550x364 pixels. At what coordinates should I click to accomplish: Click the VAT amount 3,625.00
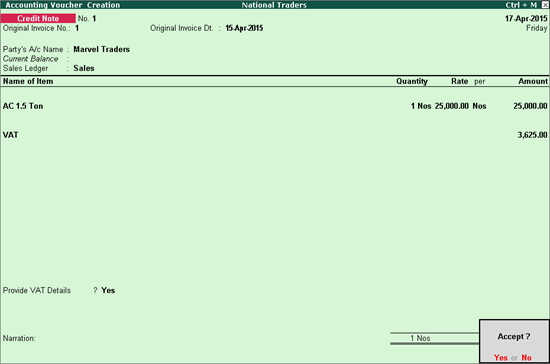tap(532, 135)
